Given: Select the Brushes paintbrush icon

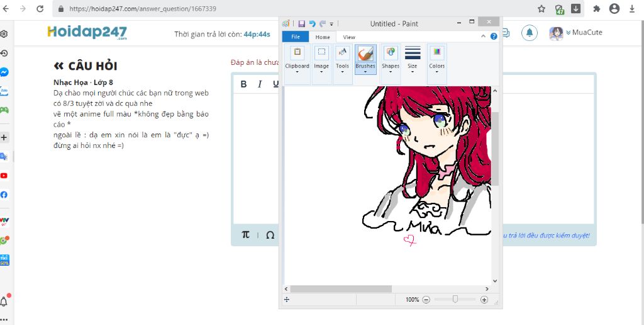Looking at the screenshot, I should 365,54.
